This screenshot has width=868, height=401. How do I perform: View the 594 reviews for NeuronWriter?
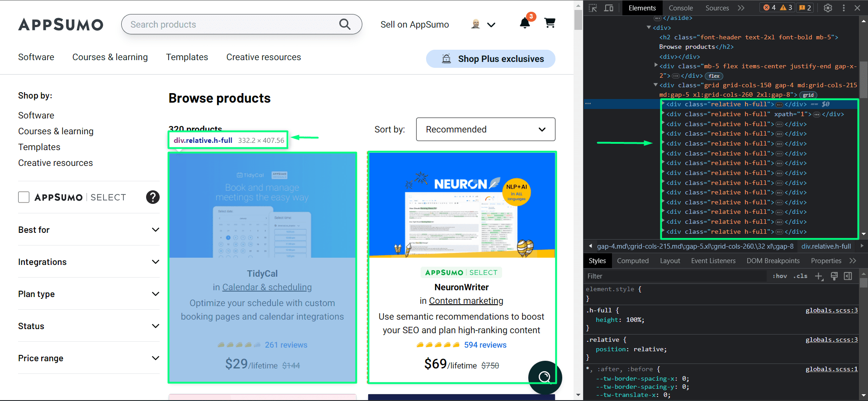[x=485, y=345]
